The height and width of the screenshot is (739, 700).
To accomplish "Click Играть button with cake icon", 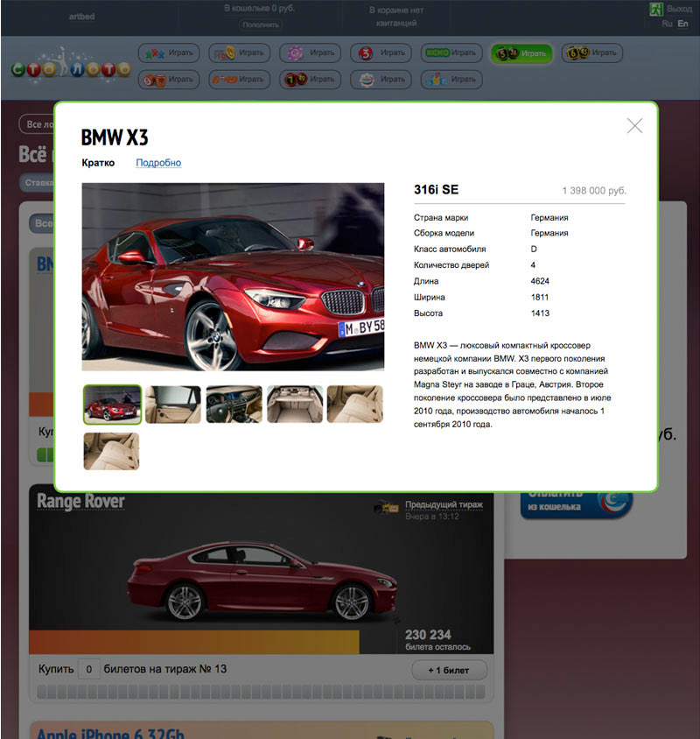I will tap(381, 80).
